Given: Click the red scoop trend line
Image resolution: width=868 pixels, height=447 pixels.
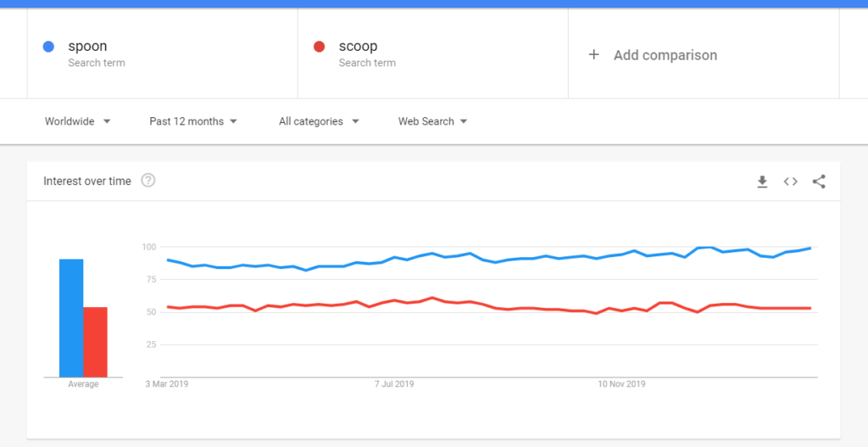Looking at the screenshot, I should (489, 305).
